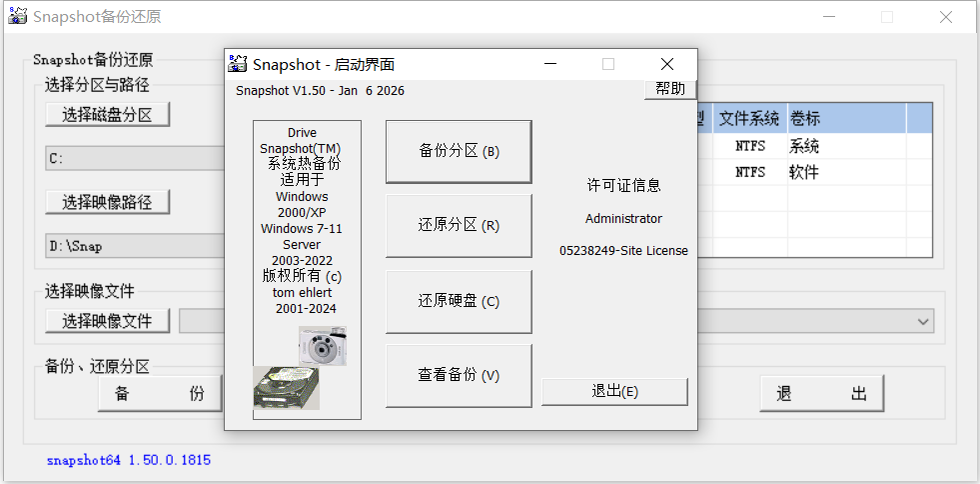Click the 文件系统 column header
This screenshot has height=484, width=980.
coord(749,118)
